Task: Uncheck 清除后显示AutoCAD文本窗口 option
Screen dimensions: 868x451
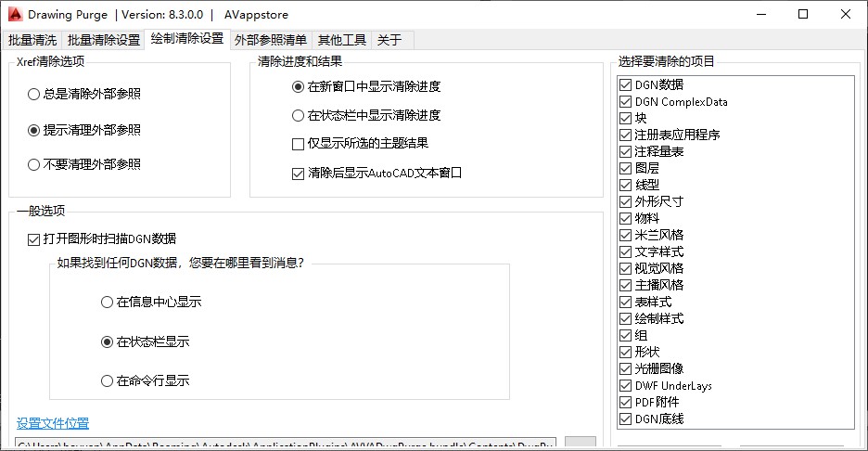Action: click(x=298, y=173)
